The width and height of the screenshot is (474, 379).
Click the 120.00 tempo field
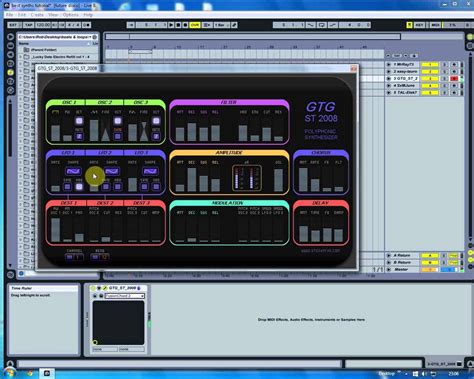[x=43, y=25]
